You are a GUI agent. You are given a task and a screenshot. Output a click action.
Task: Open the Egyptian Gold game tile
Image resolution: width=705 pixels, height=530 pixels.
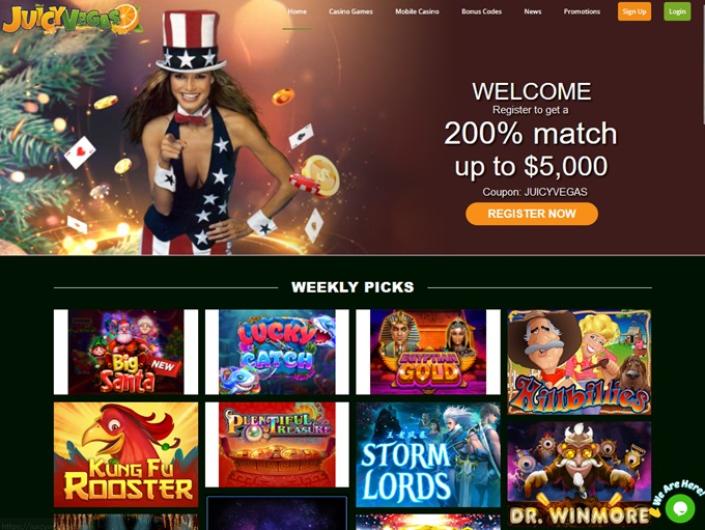click(428, 352)
